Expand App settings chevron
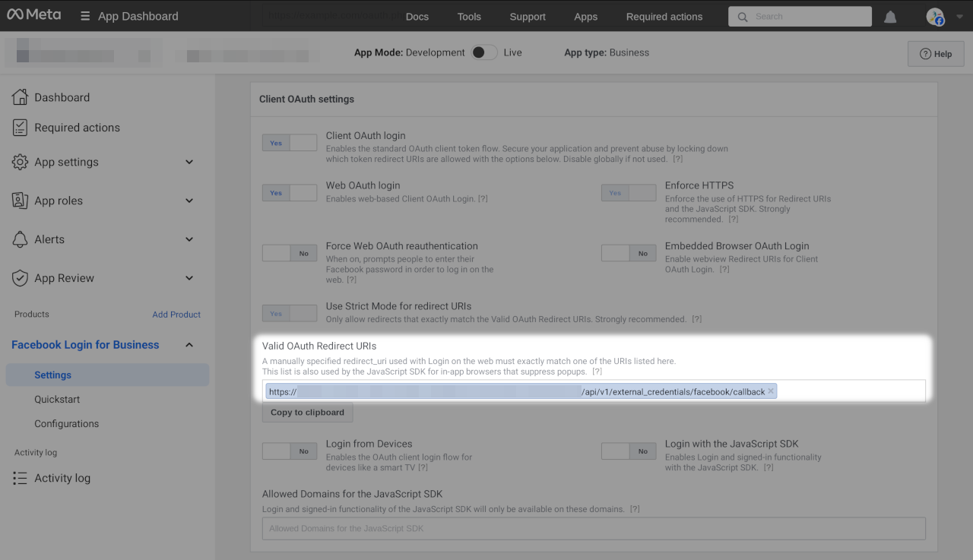 [189, 162]
